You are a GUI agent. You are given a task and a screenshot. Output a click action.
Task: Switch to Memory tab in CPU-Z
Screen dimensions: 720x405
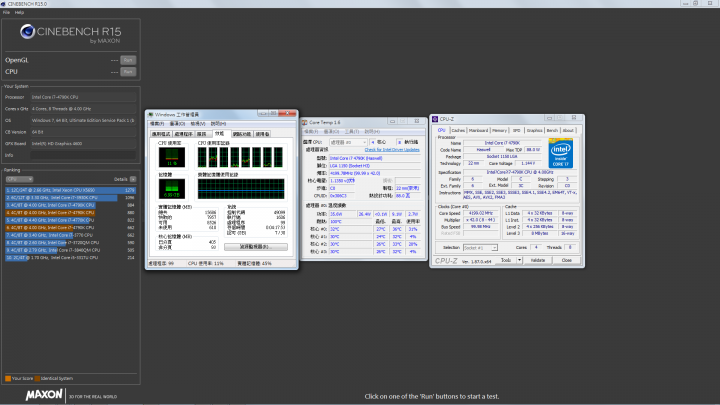click(x=500, y=131)
